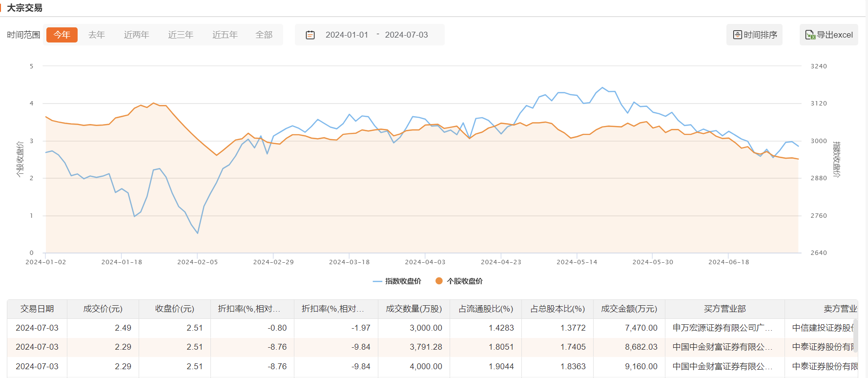This screenshot has height=378, width=868.
Task: Click the calendar icon in date range
Action: coord(310,35)
